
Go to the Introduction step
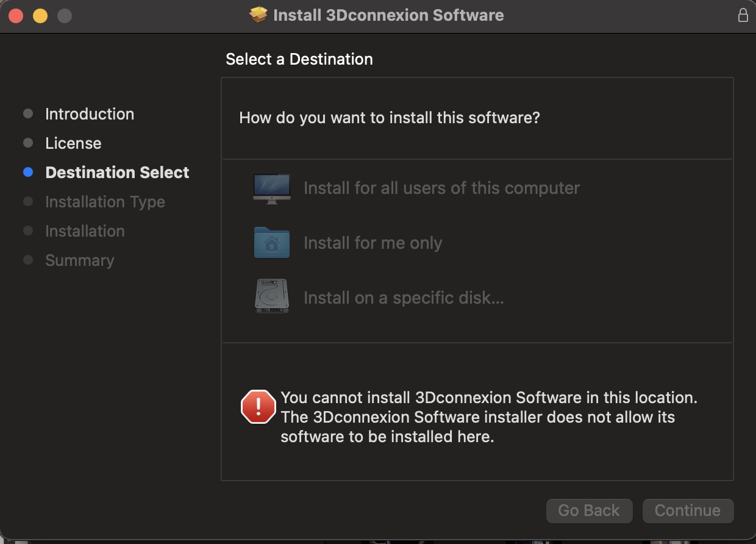coord(90,114)
